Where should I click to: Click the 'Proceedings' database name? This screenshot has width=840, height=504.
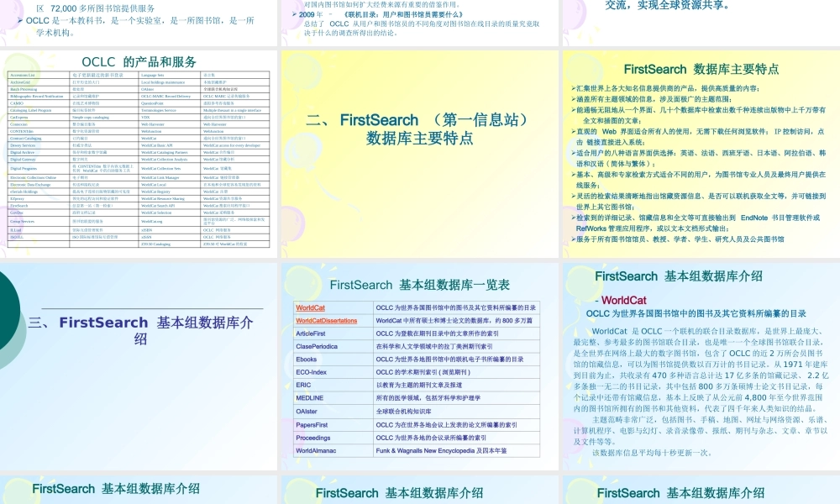(312, 438)
